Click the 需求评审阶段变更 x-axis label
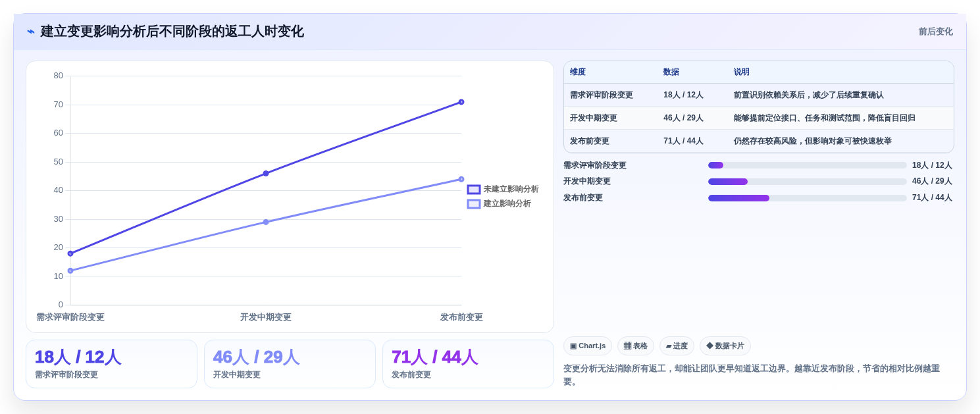This screenshot has width=980, height=414. [70, 317]
